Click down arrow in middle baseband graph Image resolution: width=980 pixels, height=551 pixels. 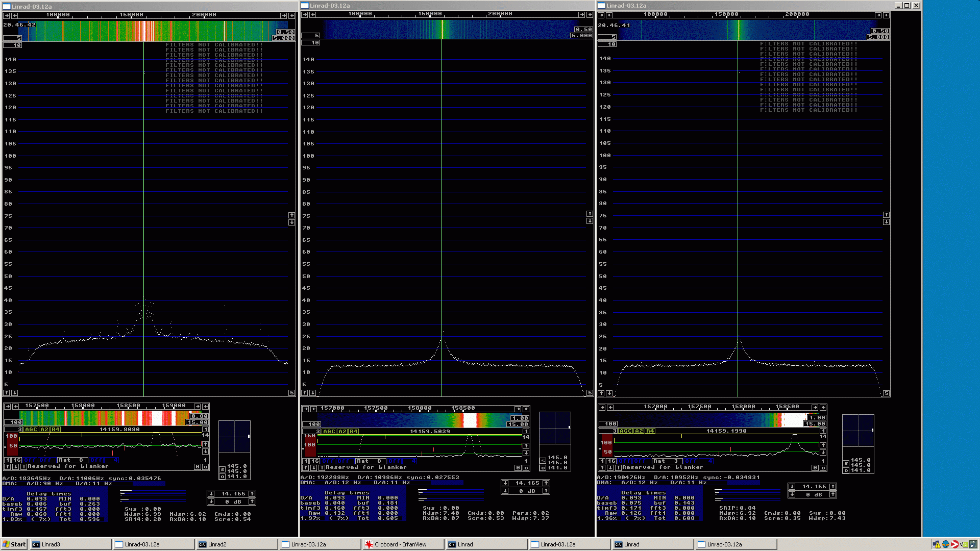coord(526,453)
